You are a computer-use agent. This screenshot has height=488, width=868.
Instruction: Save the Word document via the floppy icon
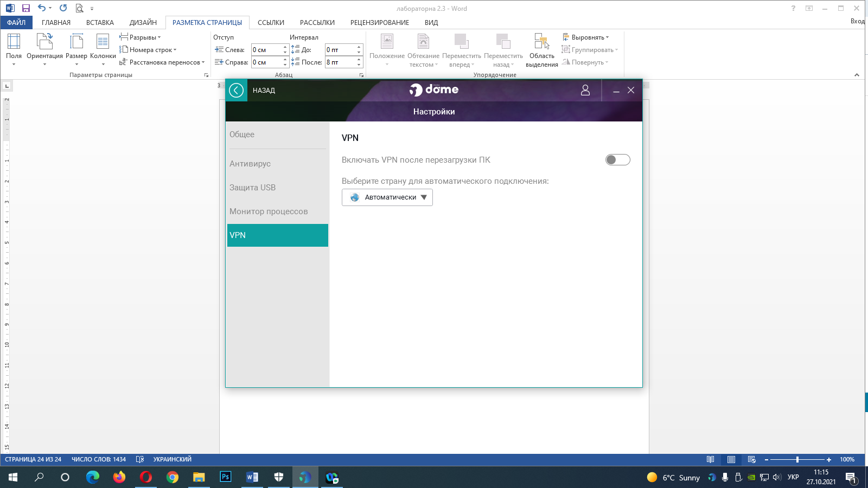coord(25,8)
